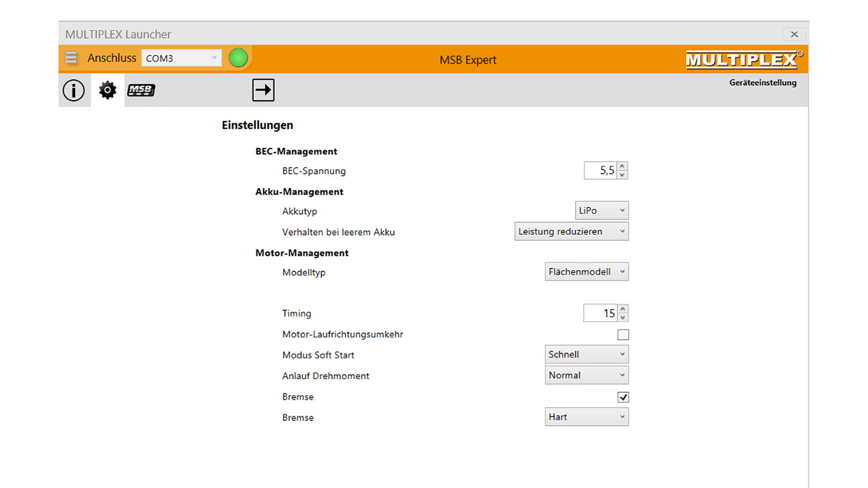Open the MSB sensor tab

tap(141, 90)
